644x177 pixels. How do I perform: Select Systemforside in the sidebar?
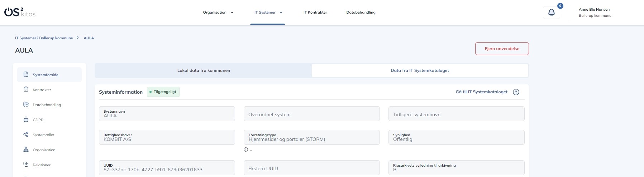[x=49, y=75]
